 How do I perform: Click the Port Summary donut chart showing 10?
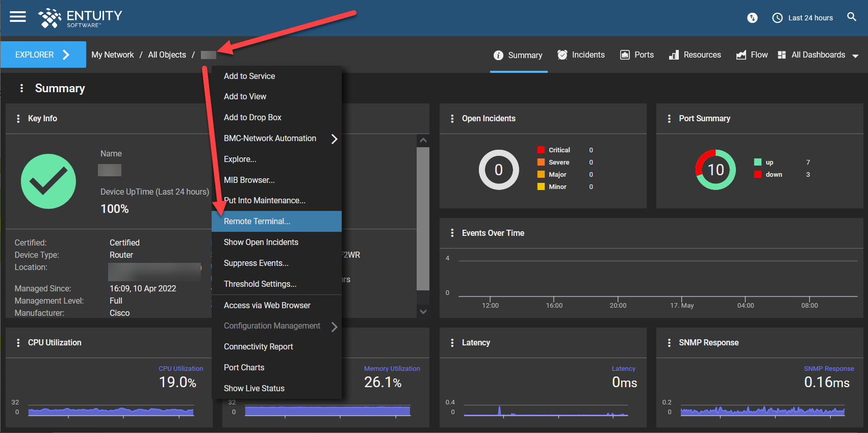pyautogui.click(x=716, y=170)
